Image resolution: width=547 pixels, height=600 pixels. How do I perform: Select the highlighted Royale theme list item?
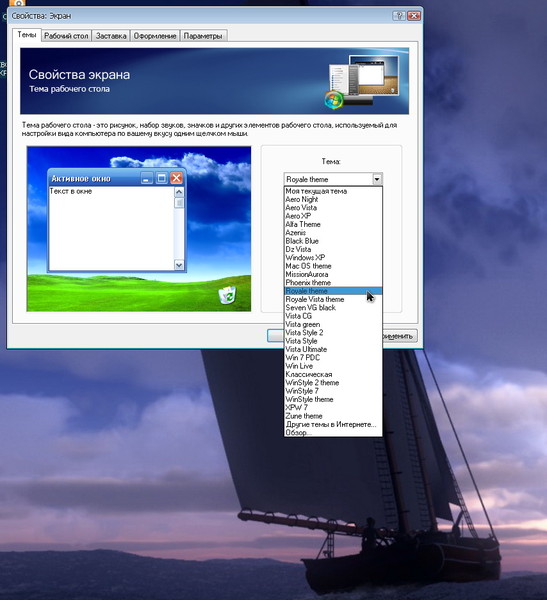coord(333,291)
